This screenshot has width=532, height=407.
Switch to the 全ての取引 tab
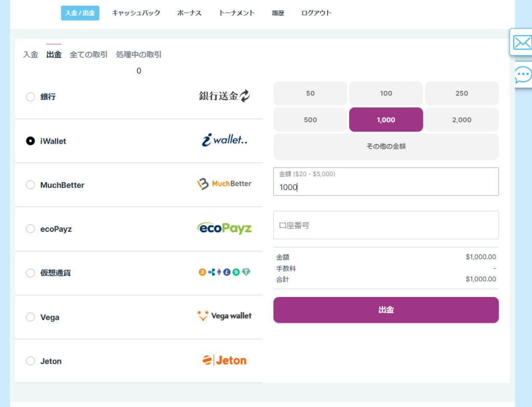click(88, 55)
